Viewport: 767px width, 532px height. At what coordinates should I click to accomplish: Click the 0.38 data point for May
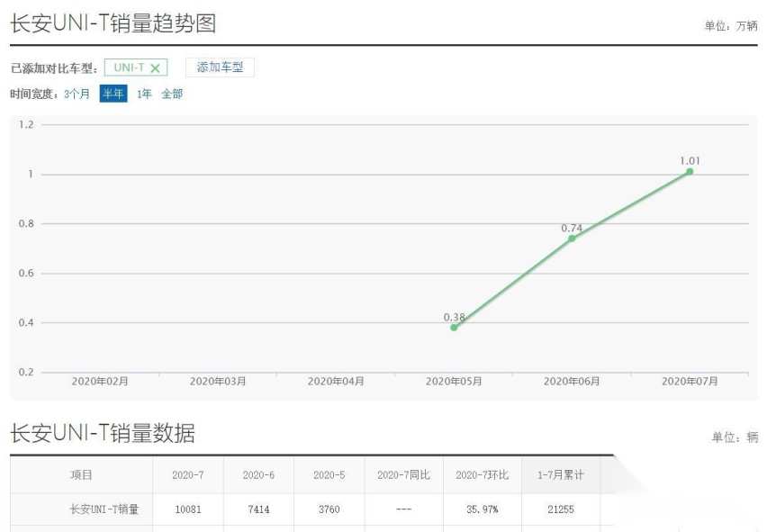(x=454, y=328)
